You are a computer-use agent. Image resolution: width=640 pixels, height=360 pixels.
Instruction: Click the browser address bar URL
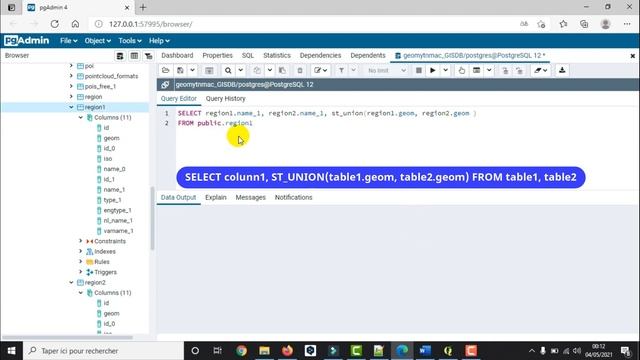pos(150,24)
